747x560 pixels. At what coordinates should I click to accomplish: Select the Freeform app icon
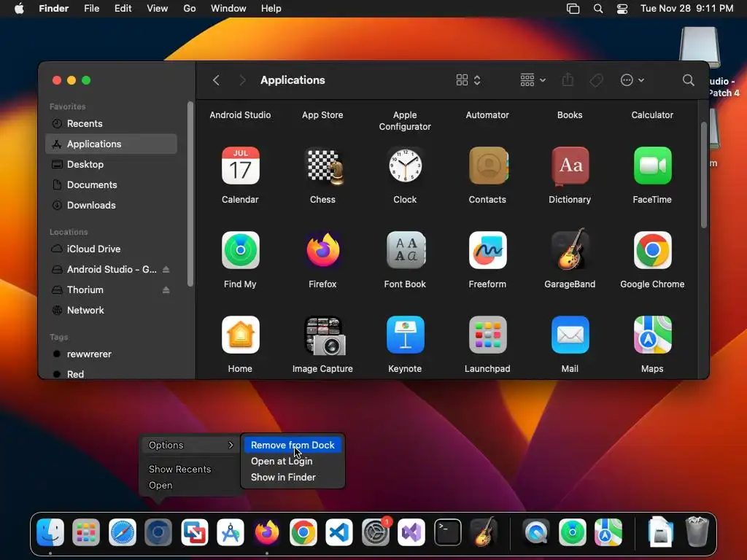(488, 251)
